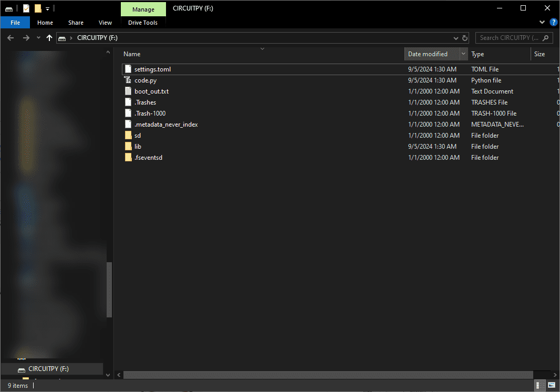Screen dimensions: 560x392
Task: Switch to the View ribbon tab
Action: (x=105, y=23)
